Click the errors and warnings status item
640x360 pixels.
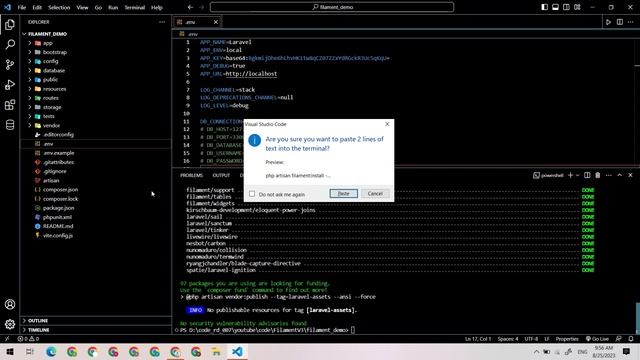(28, 339)
